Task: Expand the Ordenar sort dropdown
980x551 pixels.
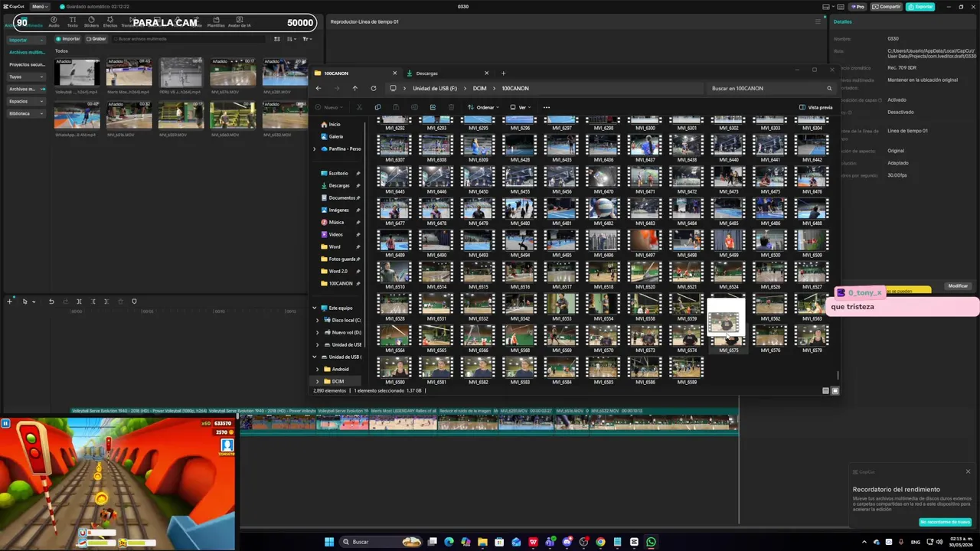Action: 483,107
